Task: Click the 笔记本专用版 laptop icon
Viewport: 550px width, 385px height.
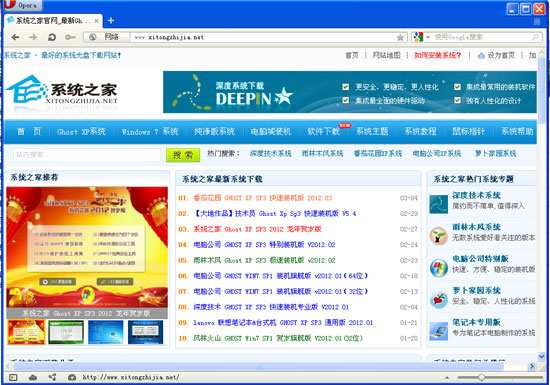Action: tap(438, 331)
